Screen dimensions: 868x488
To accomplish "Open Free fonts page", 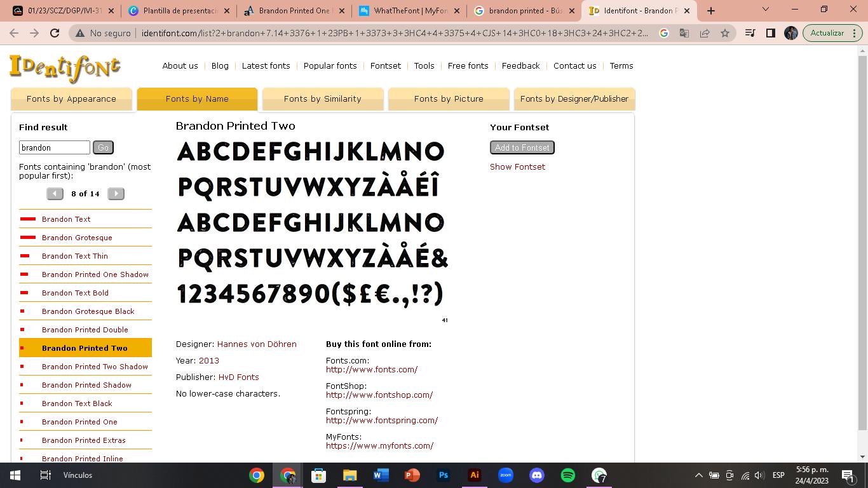I will 468,66.
